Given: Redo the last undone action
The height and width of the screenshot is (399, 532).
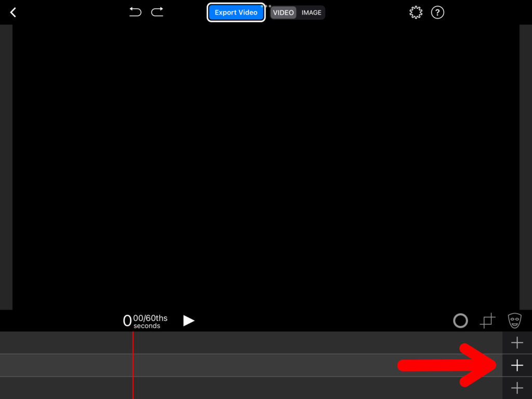Looking at the screenshot, I should pyautogui.click(x=157, y=12).
